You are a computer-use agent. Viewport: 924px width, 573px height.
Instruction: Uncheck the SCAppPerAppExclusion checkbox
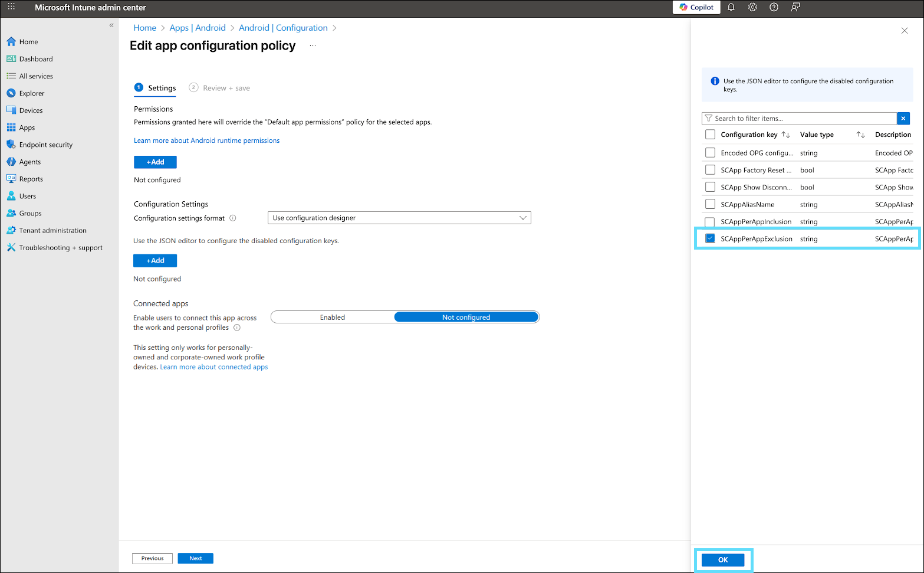(710, 238)
